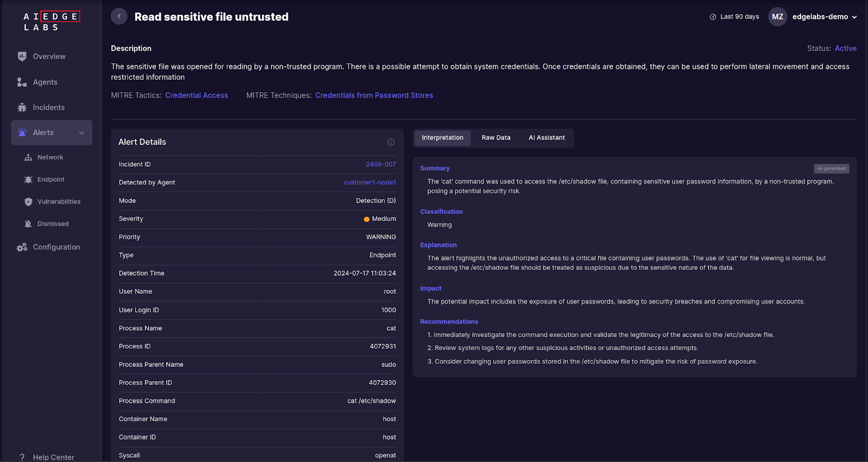Click the Dismissed alerts bell icon
The width and height of the screenshot is (868, 462).
click(28, 224)
